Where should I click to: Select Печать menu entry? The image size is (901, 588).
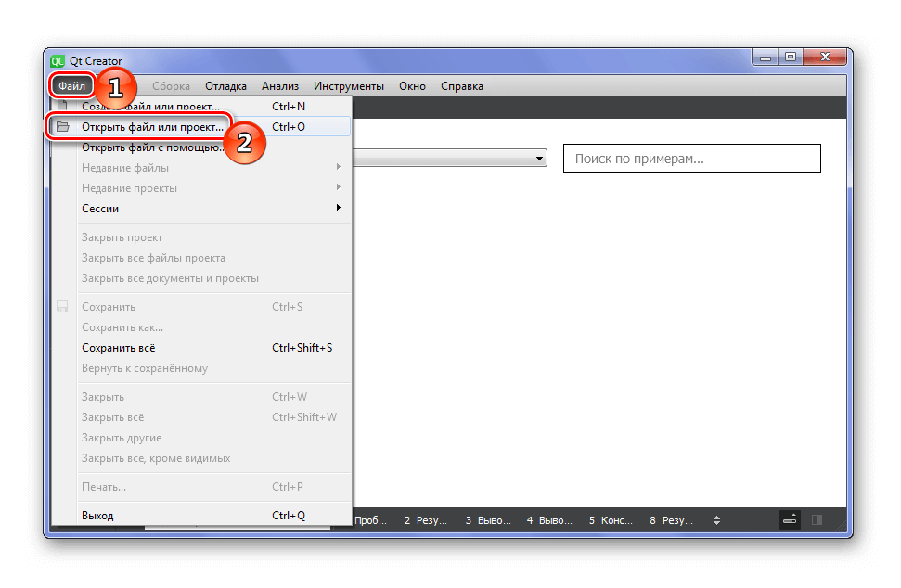click(201, 486)
